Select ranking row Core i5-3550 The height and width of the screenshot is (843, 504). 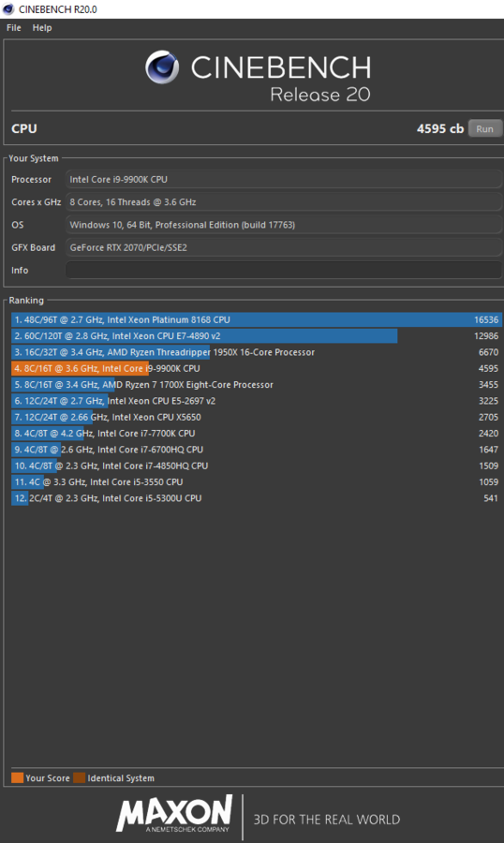tap(257, 481)
